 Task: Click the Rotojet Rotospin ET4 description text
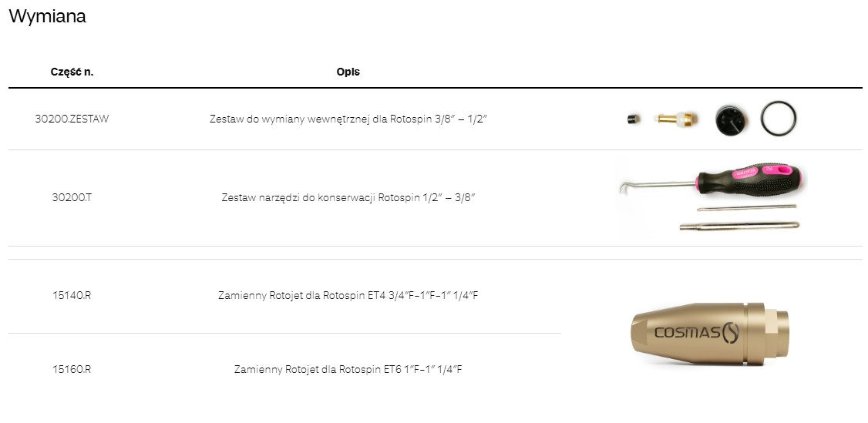coord(348,295)
